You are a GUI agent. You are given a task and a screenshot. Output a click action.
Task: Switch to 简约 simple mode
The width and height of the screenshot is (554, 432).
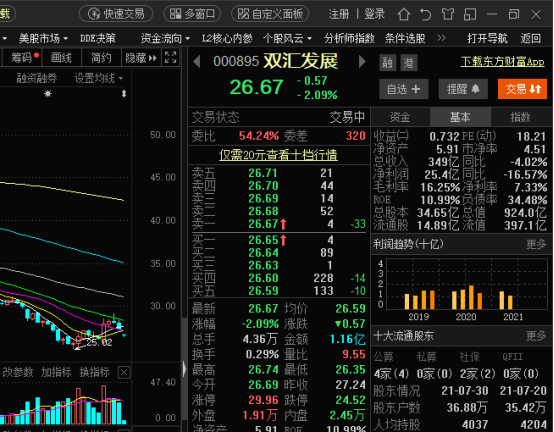(101, 57)
